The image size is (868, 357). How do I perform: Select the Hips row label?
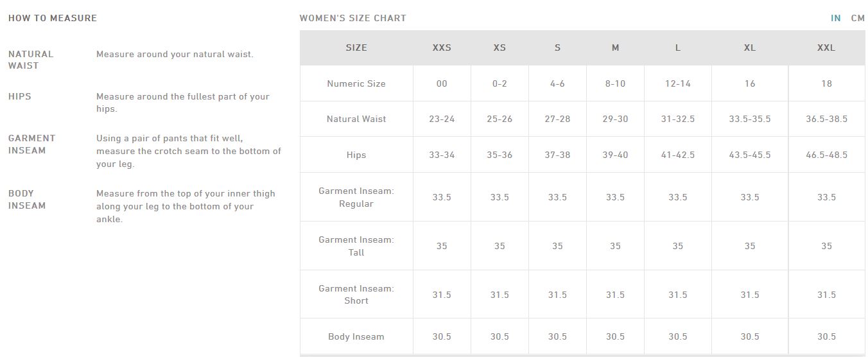[356, 155]
